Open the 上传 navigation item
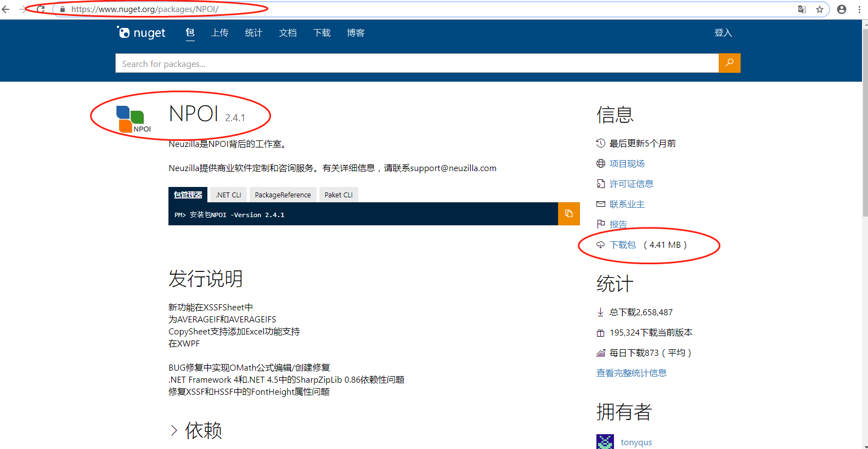Image resolution: width=868 pixels, height=449 pixels. coord(220,33)
